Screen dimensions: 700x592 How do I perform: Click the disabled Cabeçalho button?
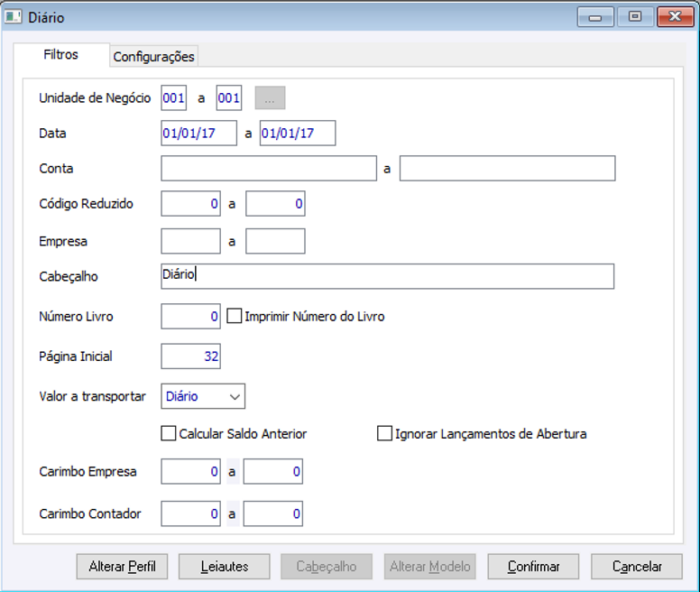tap(327, 567)
